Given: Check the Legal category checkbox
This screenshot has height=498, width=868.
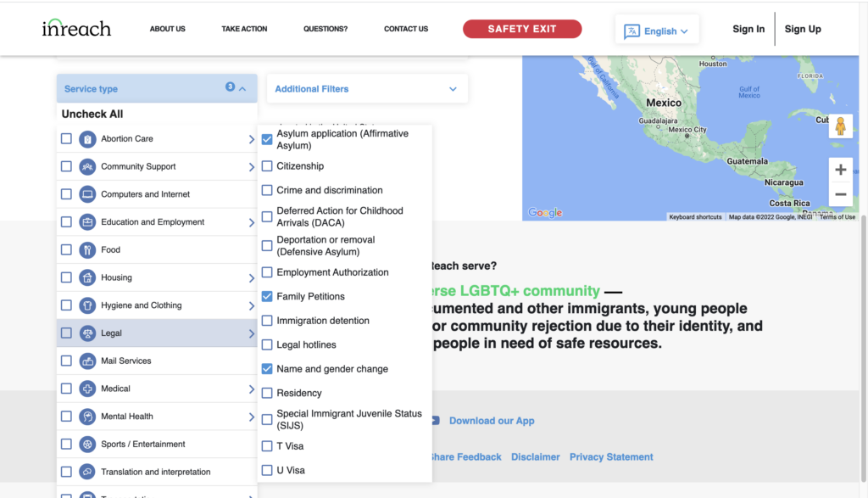Looking at the screenshot, I should tap(66, 333).
